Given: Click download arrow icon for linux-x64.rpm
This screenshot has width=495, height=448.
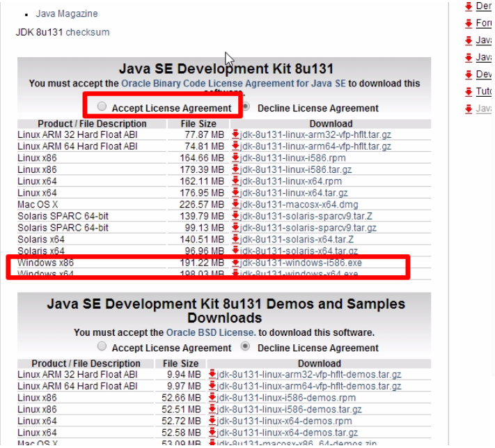Looking at the screenshot, I should pos(235,180).
